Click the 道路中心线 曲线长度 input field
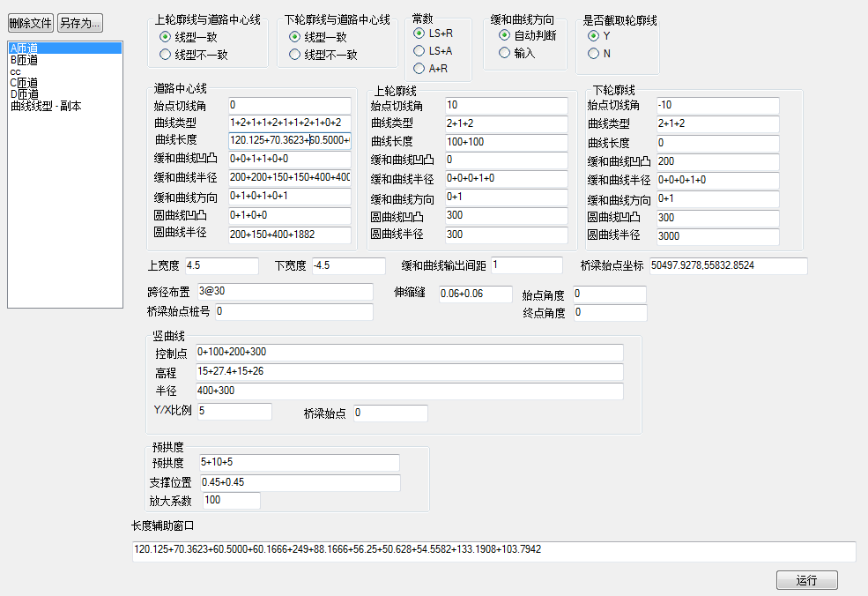868x596 pixels. tap(289, 141)
